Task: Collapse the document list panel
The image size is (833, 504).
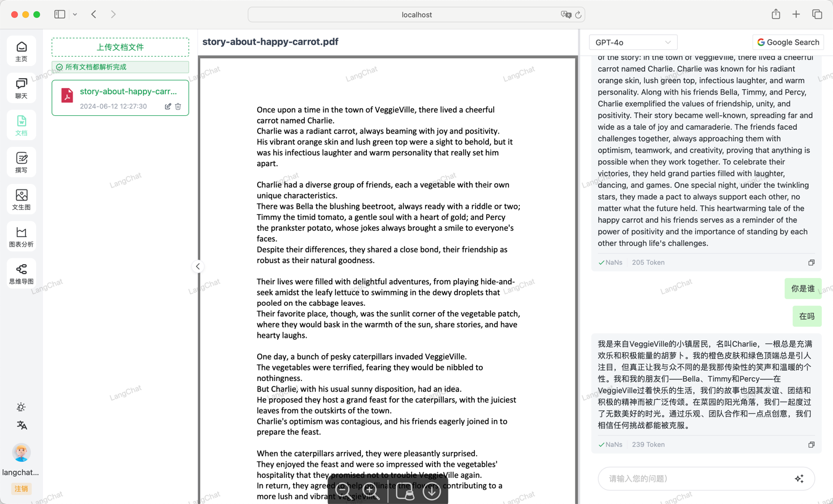Action: [198, 266]
